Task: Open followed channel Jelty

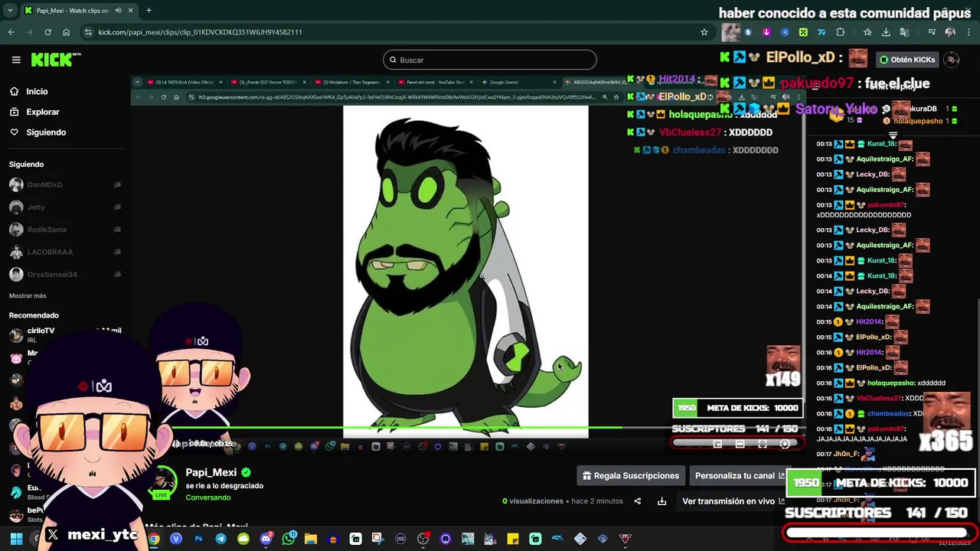Action: [65, 207]
